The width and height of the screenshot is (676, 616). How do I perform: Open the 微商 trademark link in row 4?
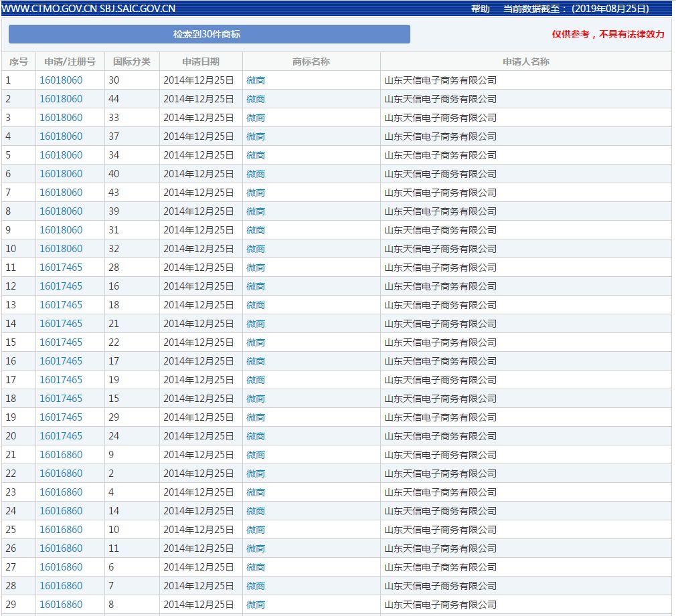[x=256, y=136]
